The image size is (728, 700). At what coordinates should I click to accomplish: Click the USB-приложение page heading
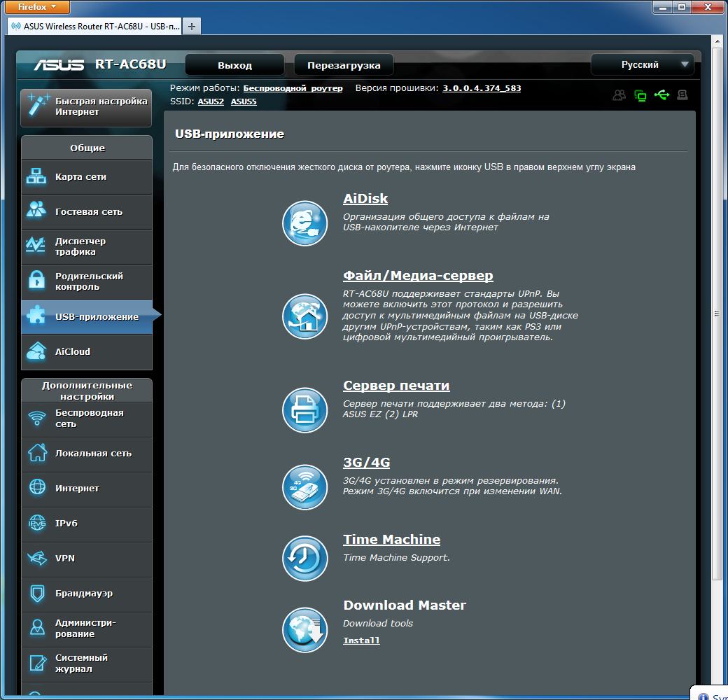[230, 134]
